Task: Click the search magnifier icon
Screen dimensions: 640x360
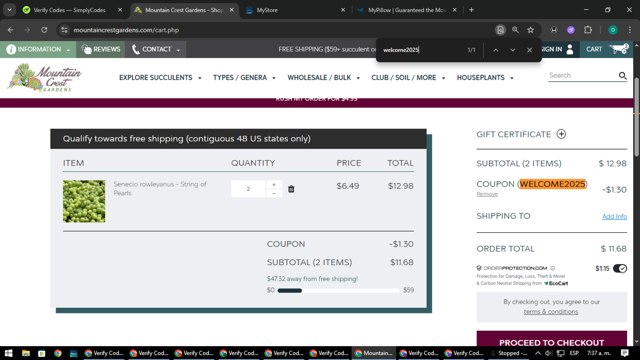Action: (622, 76)
